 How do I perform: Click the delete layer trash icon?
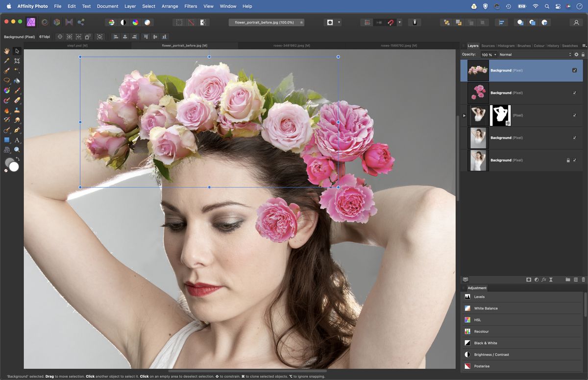(x=583, y=279)
